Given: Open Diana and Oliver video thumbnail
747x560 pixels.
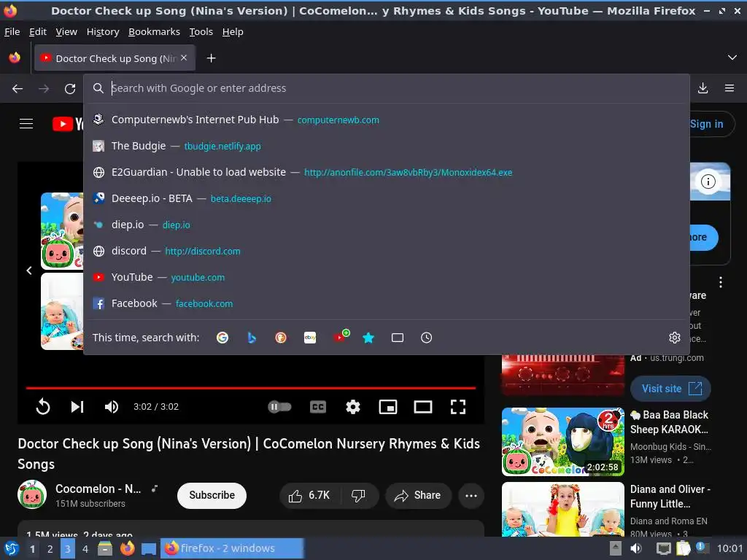Looking at the screenshot, I should (562, 509).
